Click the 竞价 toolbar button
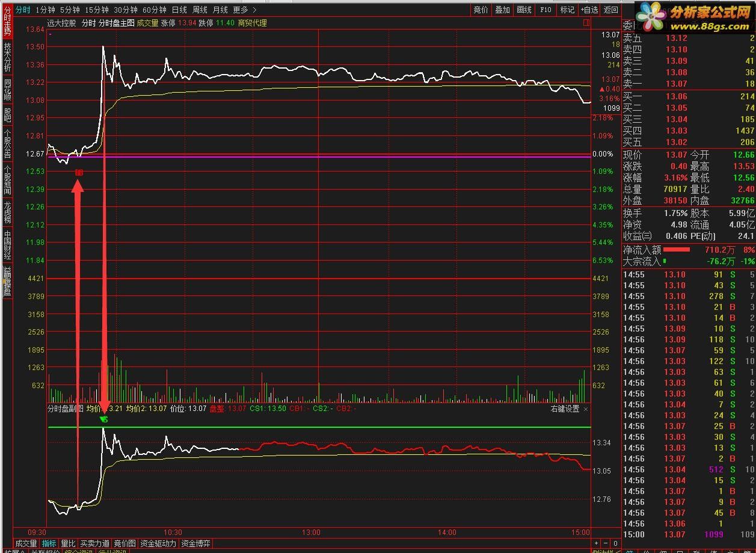 pyautogui.click(x=481, y=10)
